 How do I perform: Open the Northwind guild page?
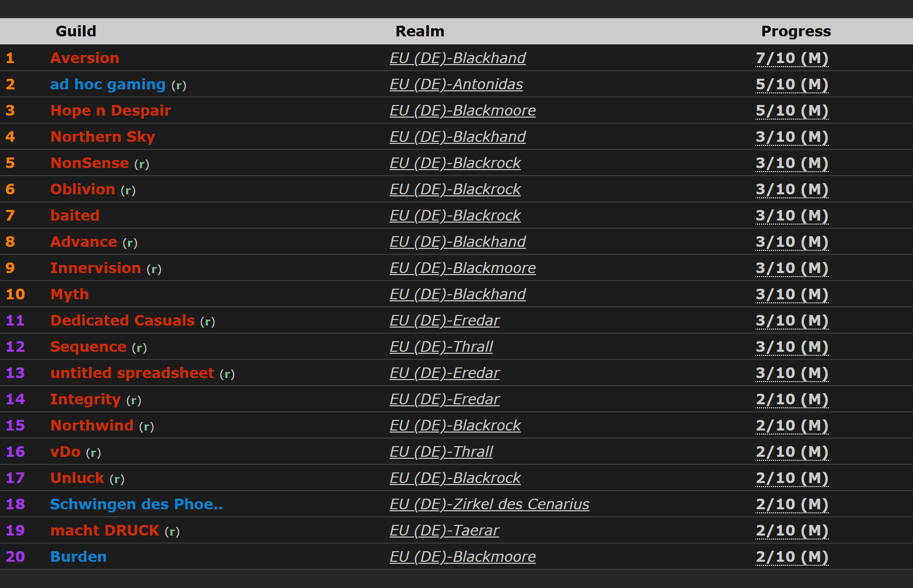pos(92,425)
